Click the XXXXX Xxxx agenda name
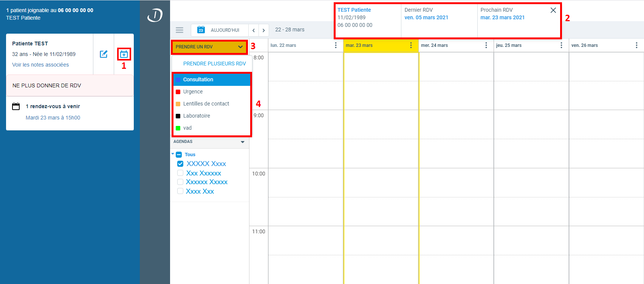The image size is (644, 284). 206,164
